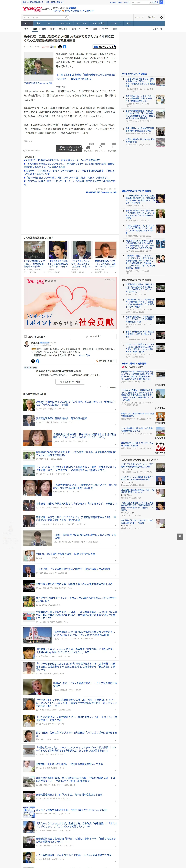Expand expert comment via …もっと見る
Viewport: 186px width, 868px height.
[84, 355]
